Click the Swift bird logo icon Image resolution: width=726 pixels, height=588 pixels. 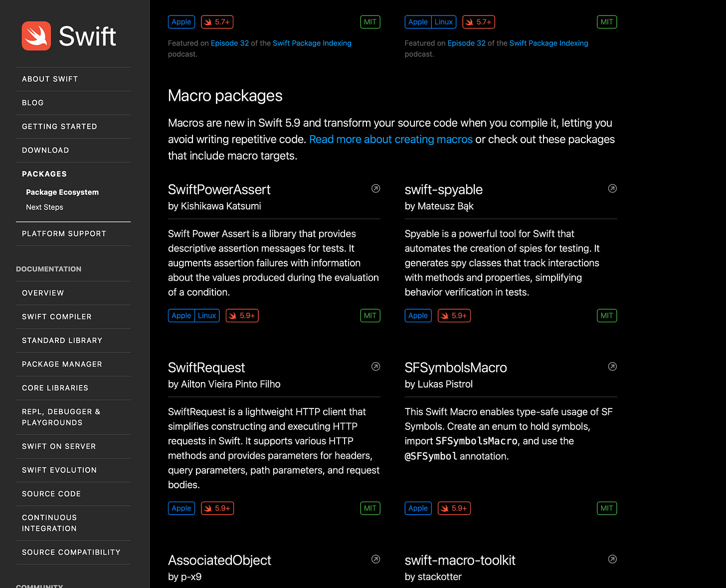36,36
